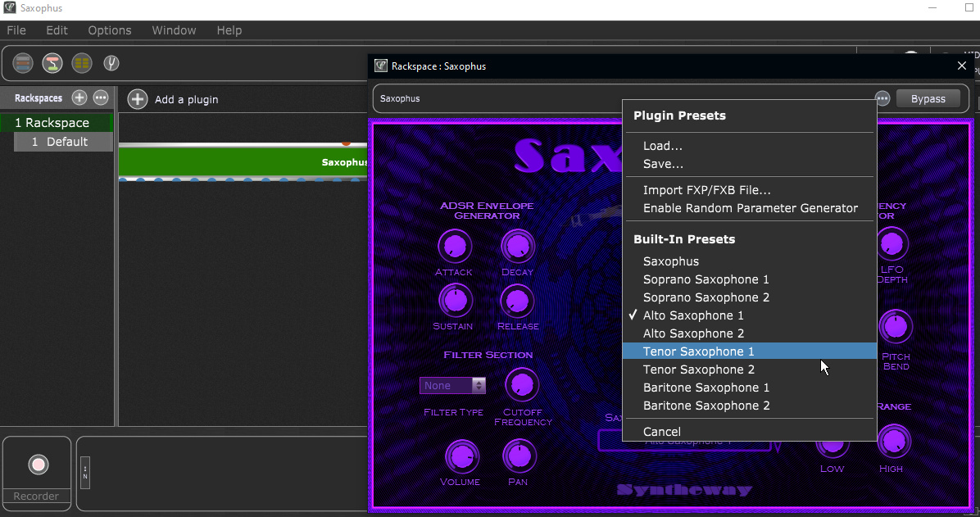Select Soprano Saxophone 2 preset
The width and height of the screenshot is (980, 517).
coord(750,297)
